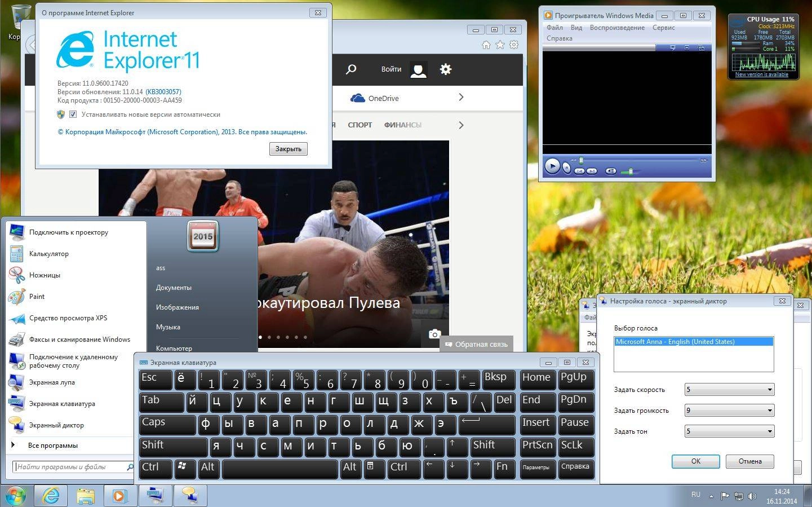Click Войти to sign in
Image resolution: width=812 pixels, height=507 pixels.
391,69
